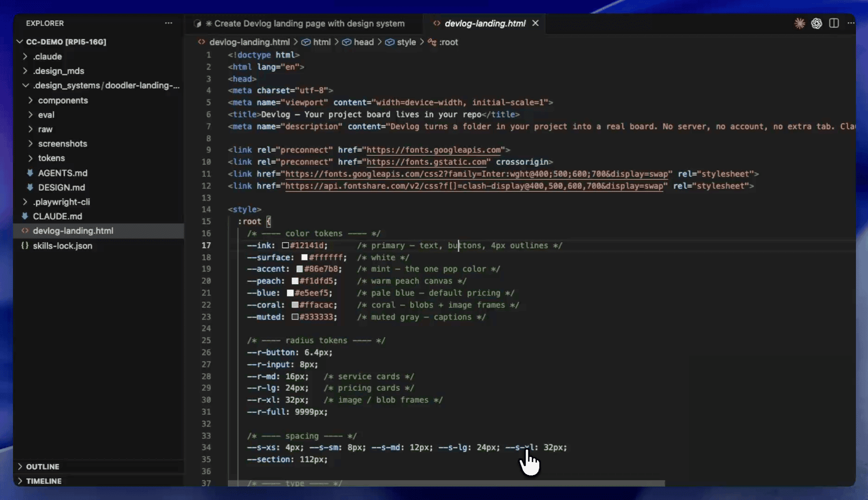
Task: Click the JSON braces icon of skills-lock.json
Action: coord(25,245)
